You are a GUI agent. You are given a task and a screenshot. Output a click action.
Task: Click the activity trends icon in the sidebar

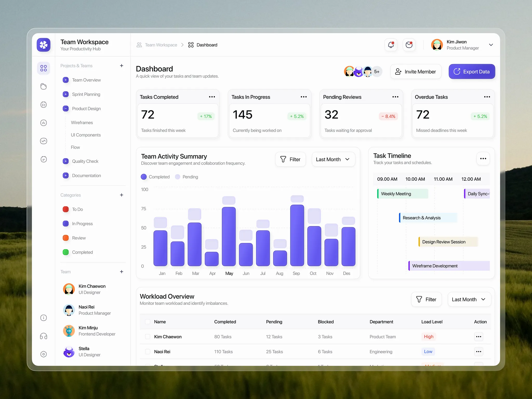(44, 141)
